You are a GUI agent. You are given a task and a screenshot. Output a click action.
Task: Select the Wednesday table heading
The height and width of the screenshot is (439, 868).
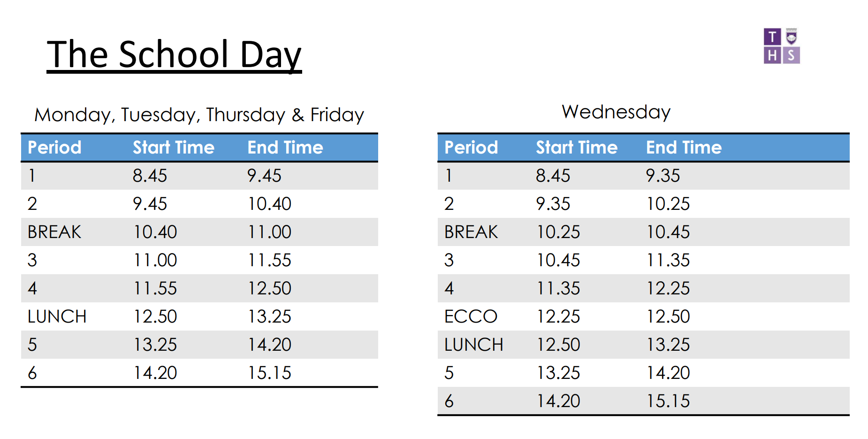[616, 112]
